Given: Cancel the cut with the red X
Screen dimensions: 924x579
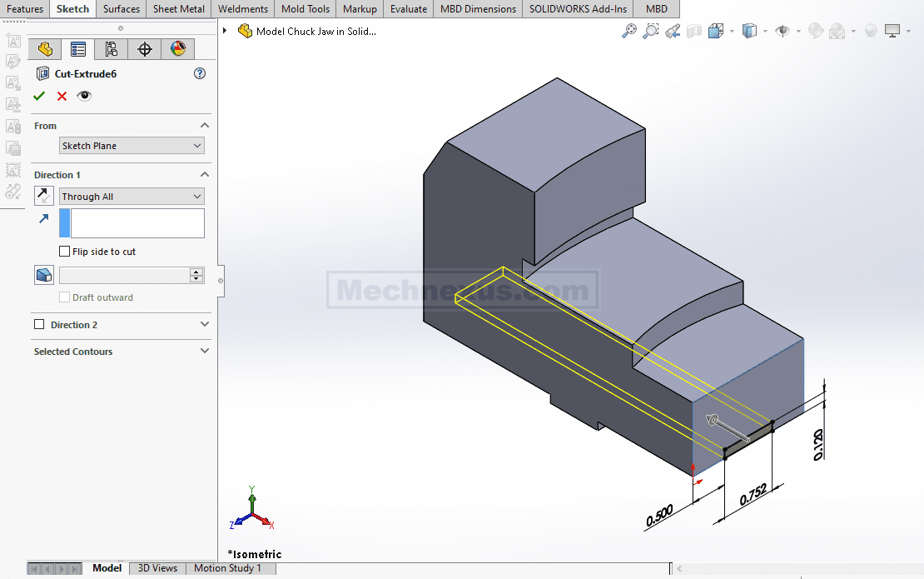Looking at the screenshot, I should tap(62, 96).
